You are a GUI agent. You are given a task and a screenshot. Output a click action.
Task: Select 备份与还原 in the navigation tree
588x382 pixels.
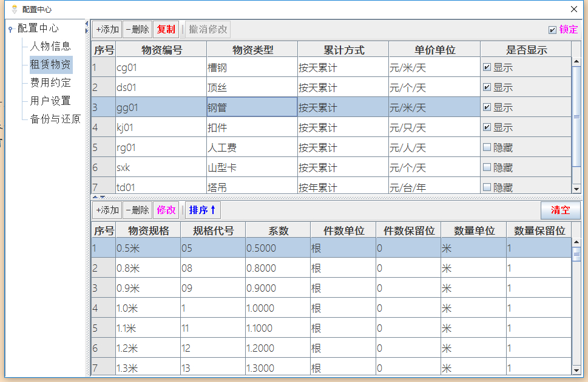click(x=56, y=119)
